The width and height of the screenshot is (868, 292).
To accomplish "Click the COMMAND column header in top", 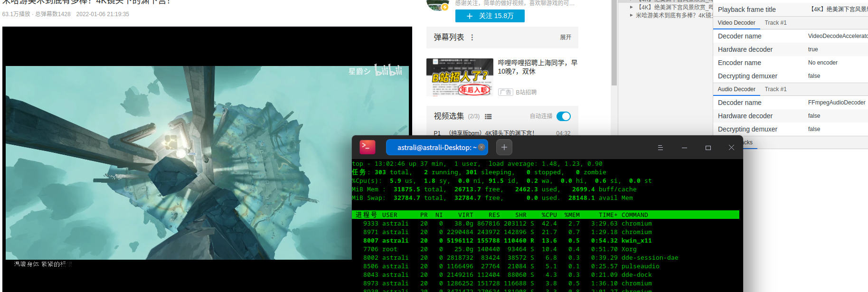I will point(634,215).
